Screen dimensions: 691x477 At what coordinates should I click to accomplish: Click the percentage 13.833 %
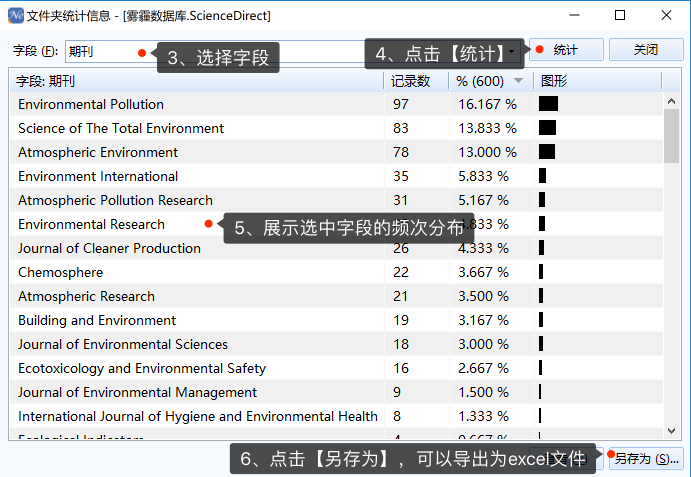pyautogui.click(x=487, y=128)
